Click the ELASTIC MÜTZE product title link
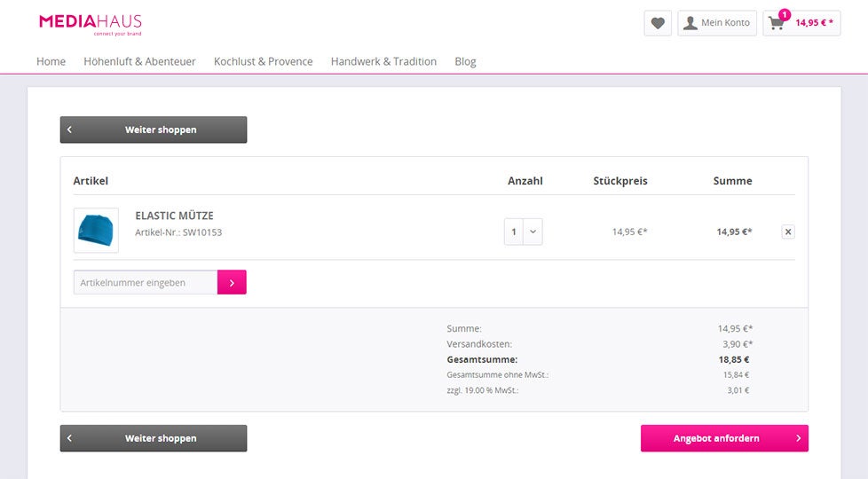Screen dimensions: 868x479 point(174,216)
